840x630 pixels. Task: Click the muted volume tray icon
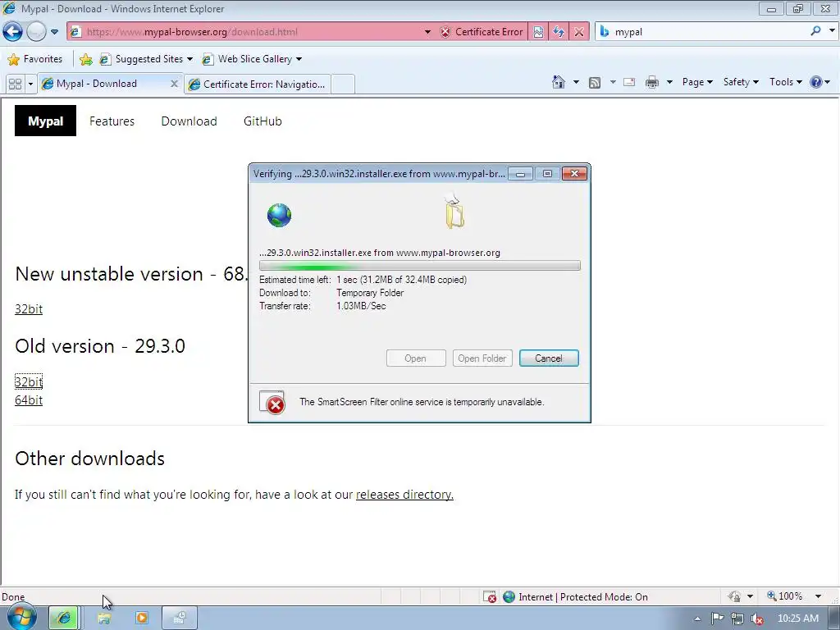[757, 619]
